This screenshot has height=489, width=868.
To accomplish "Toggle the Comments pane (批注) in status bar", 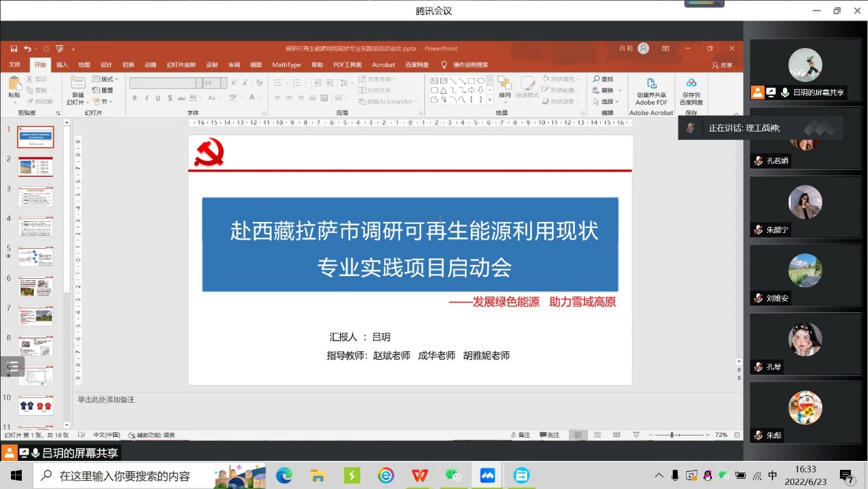I will coord(550,435).
